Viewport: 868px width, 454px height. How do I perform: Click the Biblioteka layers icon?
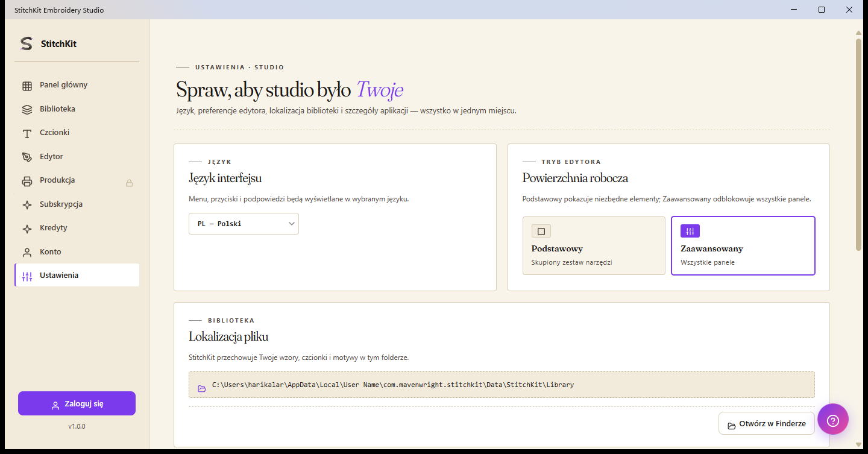(27, 110)
